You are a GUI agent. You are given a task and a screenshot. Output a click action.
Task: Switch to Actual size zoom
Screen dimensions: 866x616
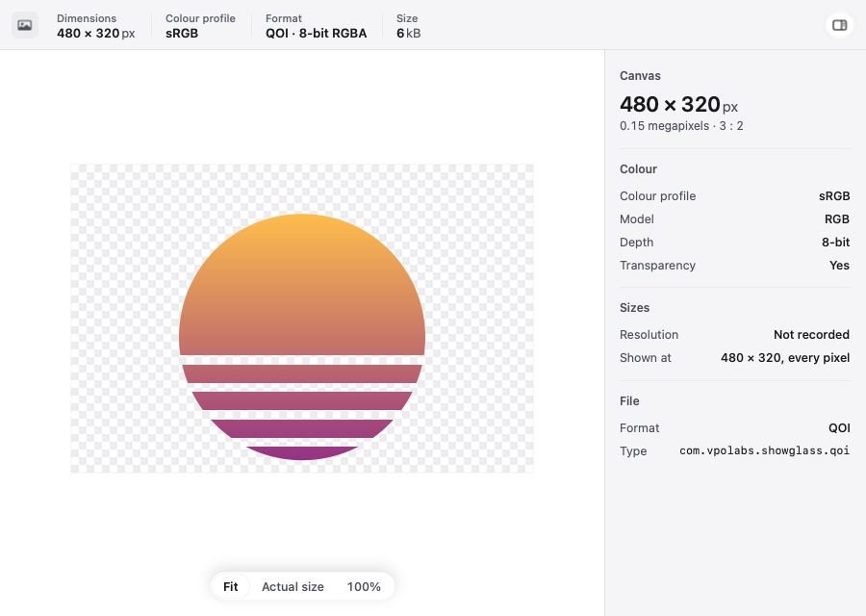(293, 586)
